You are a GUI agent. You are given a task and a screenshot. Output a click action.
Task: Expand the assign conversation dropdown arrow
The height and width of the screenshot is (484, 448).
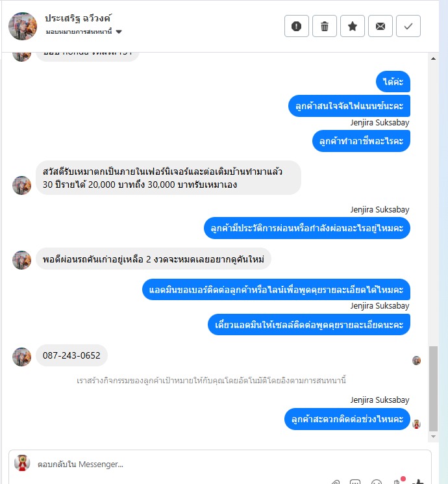point(119,32)
